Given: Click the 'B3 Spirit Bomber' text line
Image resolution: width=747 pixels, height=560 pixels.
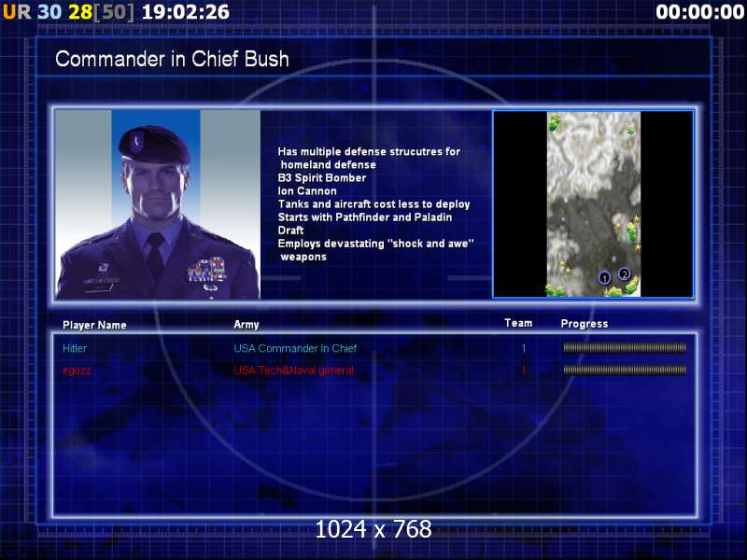Looking at the screenshot, I should (x=322, y=177).
